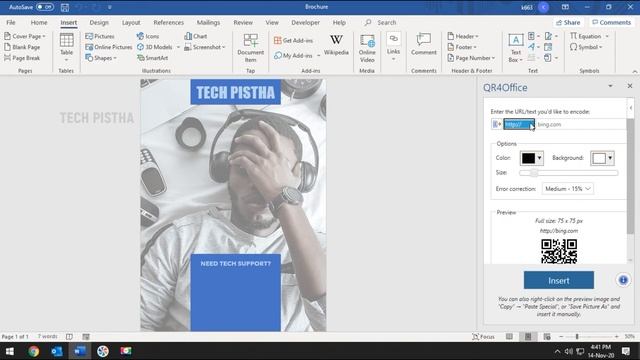The width and height of the screenshot is (640, 360).
Task: Open the QR4Office pane options arrow
Action: 610,86
